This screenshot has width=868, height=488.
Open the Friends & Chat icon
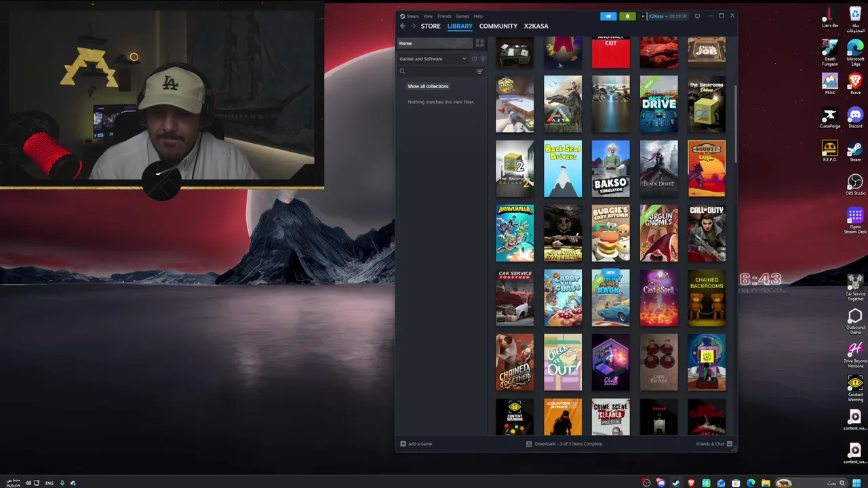730,444
